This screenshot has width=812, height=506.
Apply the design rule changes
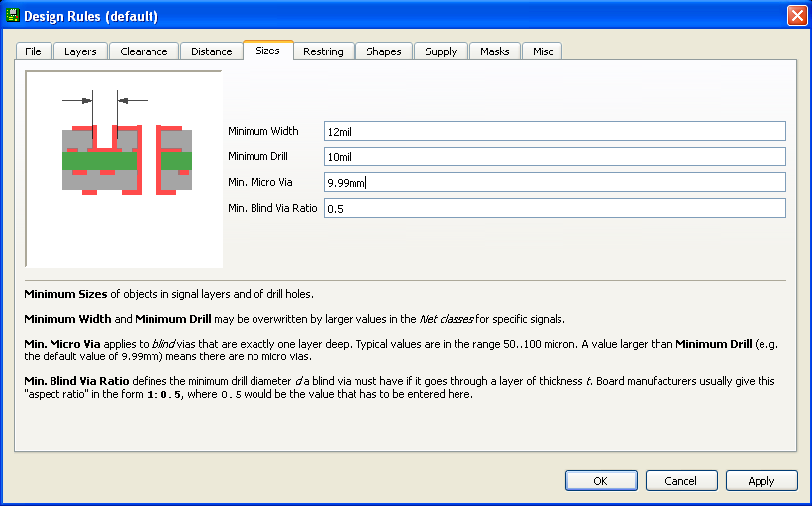761,480
